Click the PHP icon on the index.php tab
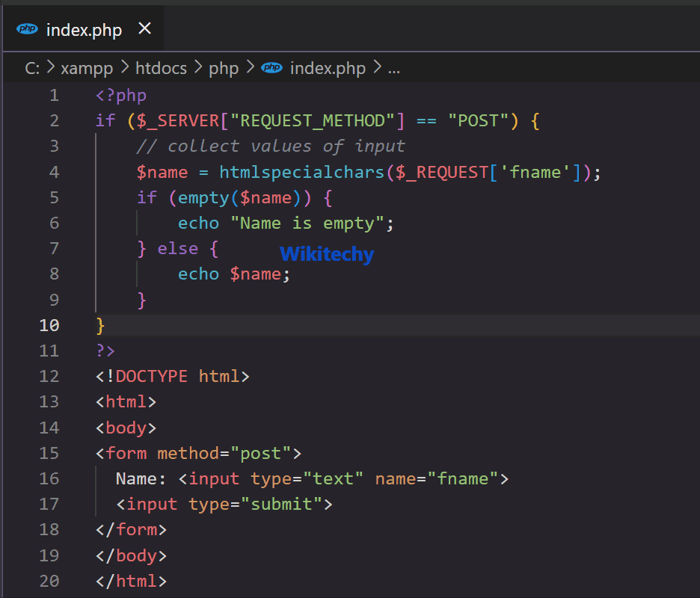This screenshot has width=700, height=598. tap(28, 29)
